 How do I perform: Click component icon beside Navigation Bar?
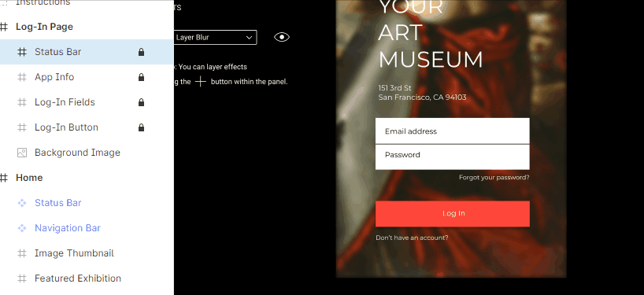[x=22, y=228]
